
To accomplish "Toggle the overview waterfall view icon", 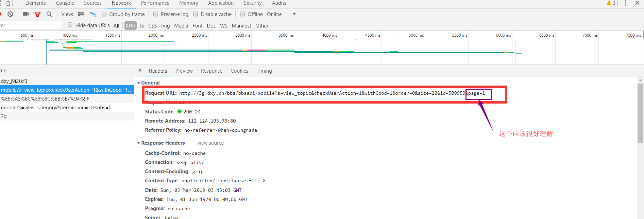I will pyautogui.click(x=93, y=14).
